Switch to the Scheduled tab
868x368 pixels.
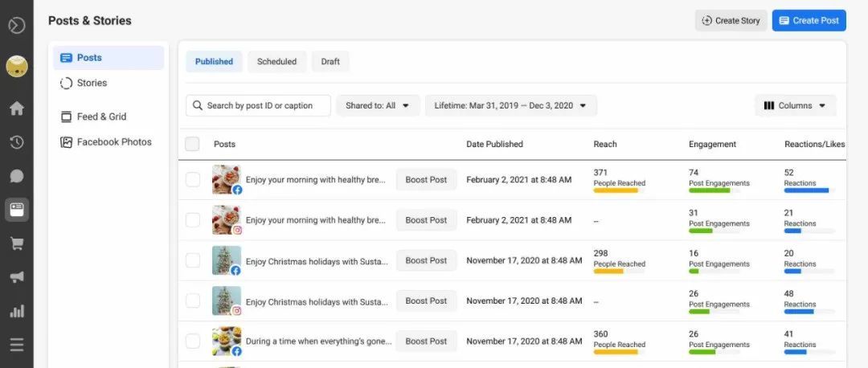[x=276, y=61]
